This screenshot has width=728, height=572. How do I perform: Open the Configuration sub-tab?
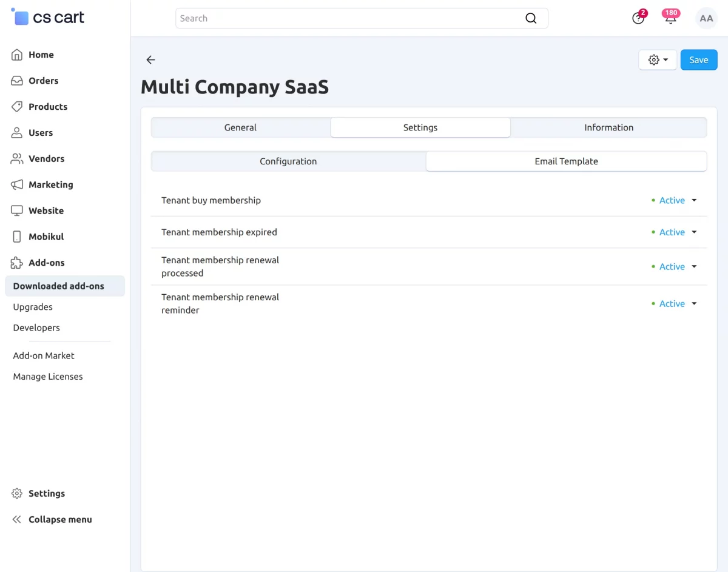pos(288,161)
